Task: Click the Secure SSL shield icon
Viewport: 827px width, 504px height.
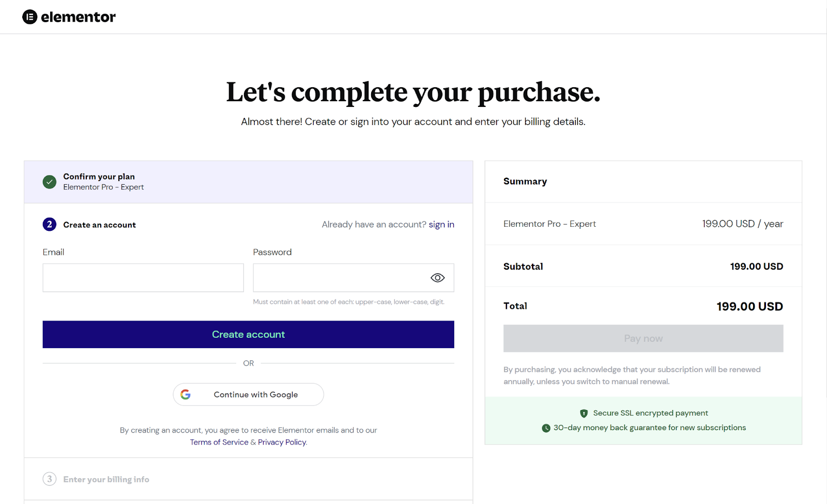Action: pos(584,413)
